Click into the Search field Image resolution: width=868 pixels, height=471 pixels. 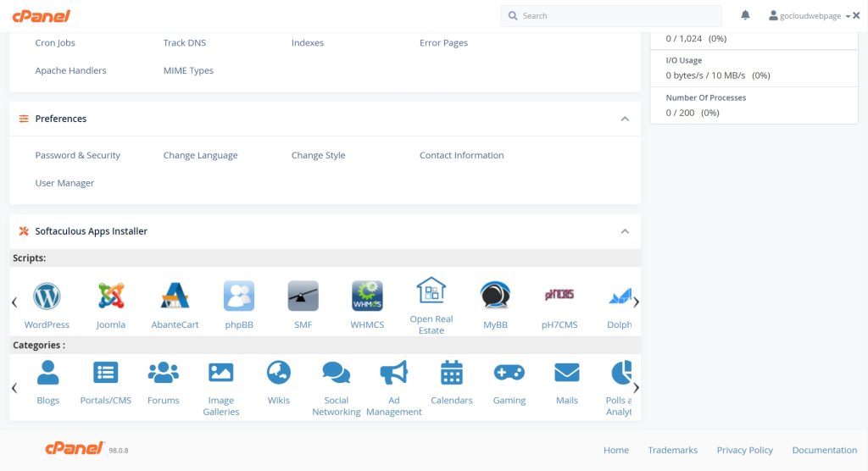pyautogui.click(x=611, y=16)
